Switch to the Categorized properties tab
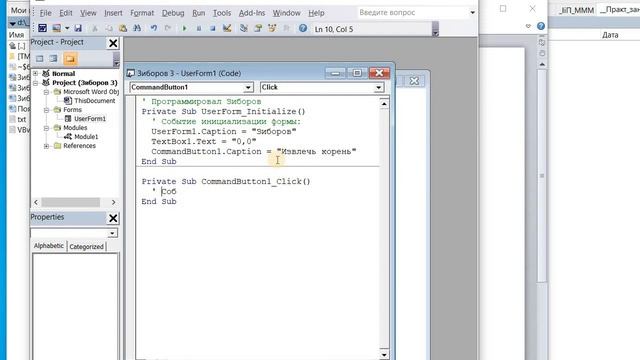 87,247
